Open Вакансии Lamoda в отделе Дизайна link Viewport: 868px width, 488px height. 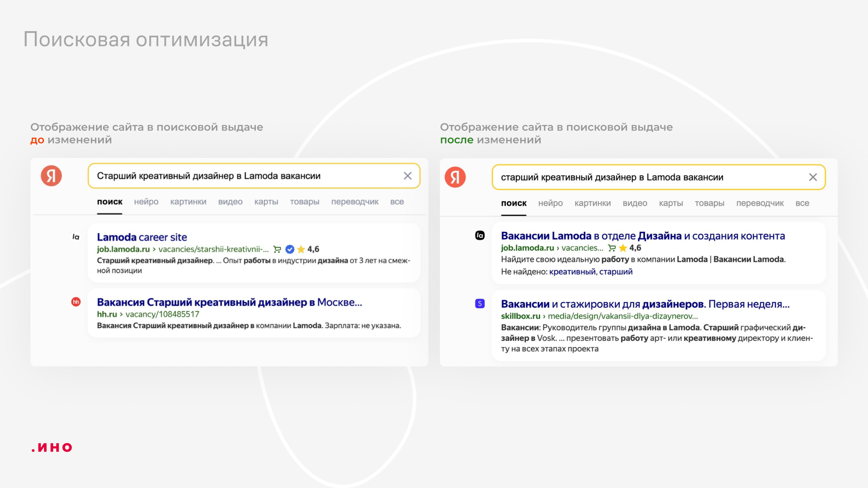click(642, 236)
